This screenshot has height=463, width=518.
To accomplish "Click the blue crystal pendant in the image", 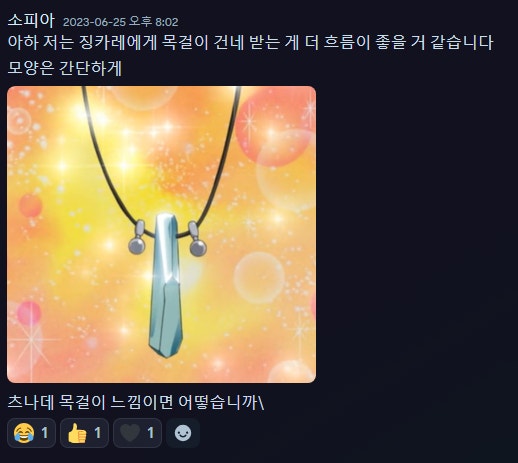I will pos(166,286).
